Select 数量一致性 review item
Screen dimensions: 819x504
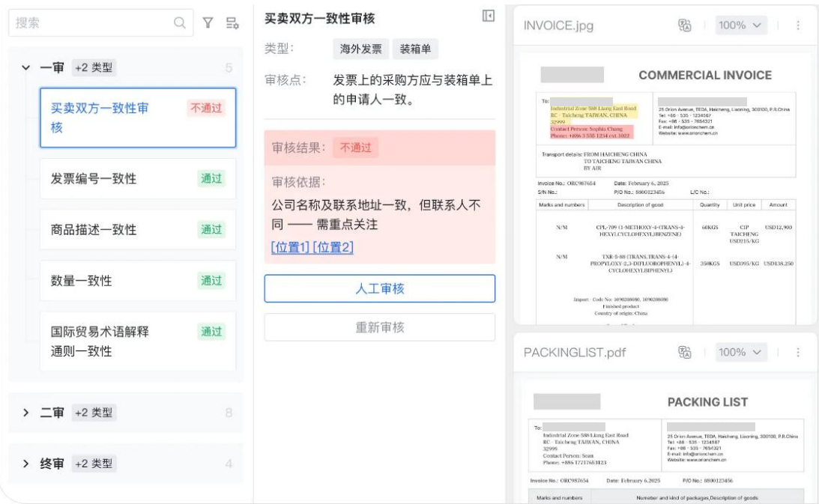pyautogui.click(x=138, y=281)
